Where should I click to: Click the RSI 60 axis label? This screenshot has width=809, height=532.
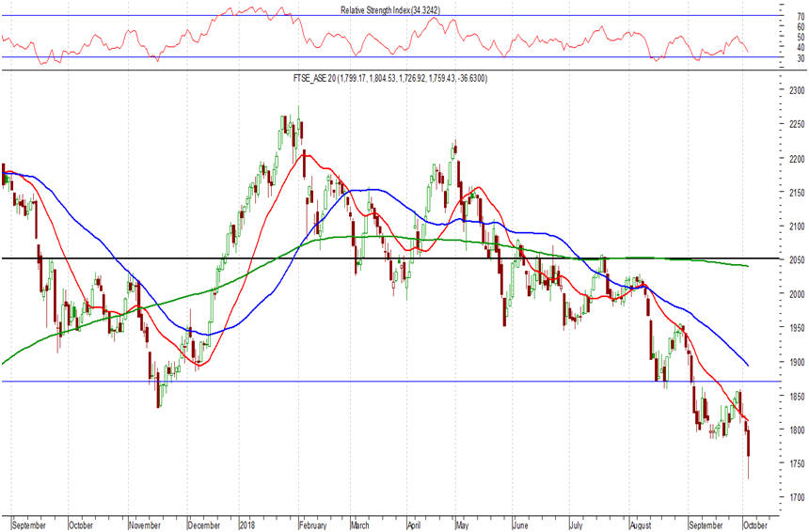[x=801, y=27]
